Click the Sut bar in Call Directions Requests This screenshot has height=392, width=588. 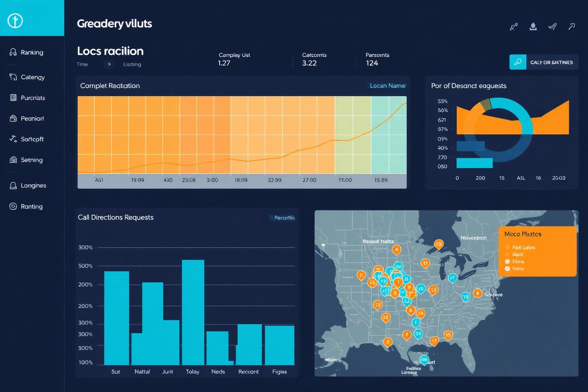coord(116,318)
